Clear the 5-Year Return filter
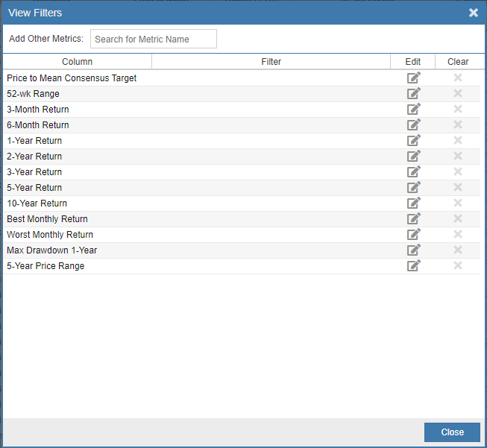 click(458, 187)
